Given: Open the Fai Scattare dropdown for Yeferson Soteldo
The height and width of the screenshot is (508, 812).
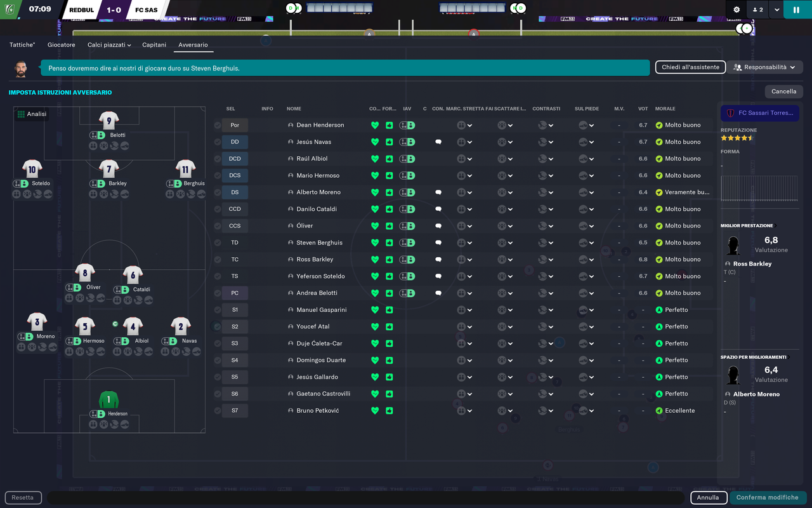Looking at the screenshot, I should (x=506, y=276).
